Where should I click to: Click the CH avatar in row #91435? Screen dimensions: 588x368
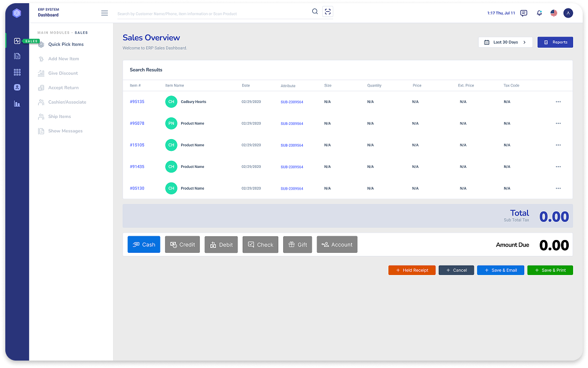pyautogui.click(x=172, y=167)
